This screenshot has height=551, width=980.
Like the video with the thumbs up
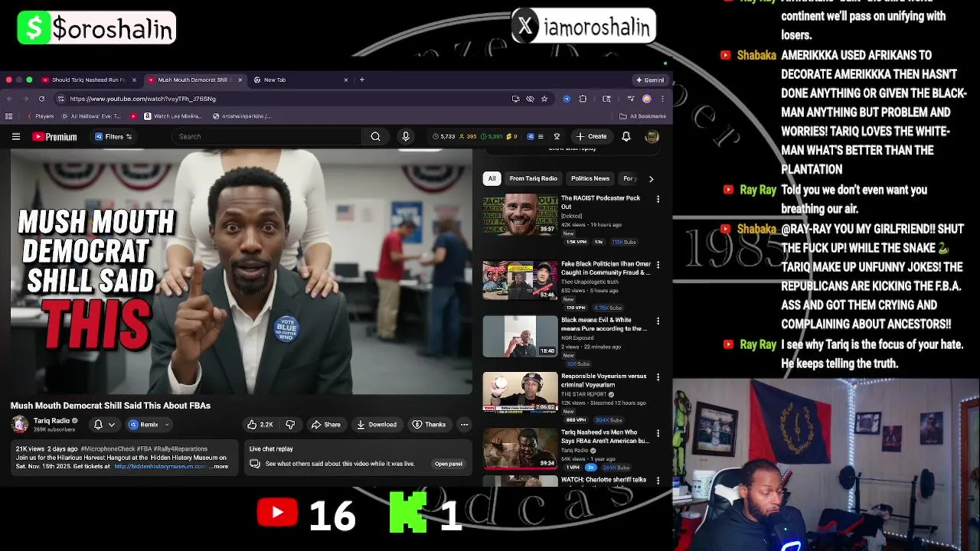(x=260, y=424)
